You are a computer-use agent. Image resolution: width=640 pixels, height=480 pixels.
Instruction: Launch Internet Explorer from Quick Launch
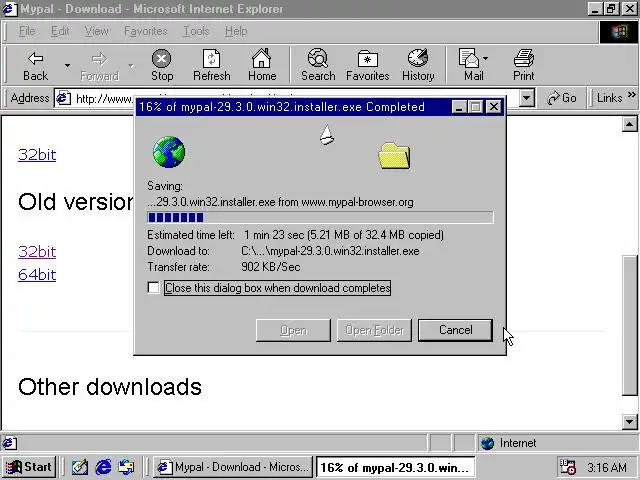[103, 467]
